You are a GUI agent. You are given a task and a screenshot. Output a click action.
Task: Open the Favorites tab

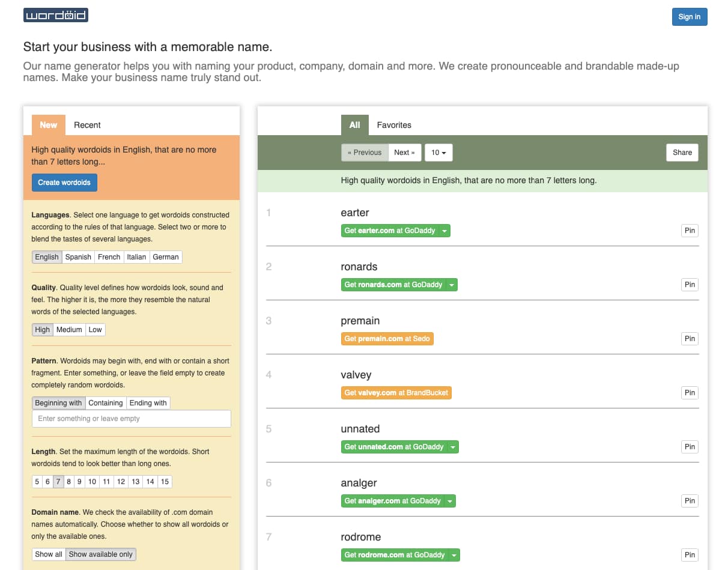coord(394,125)
